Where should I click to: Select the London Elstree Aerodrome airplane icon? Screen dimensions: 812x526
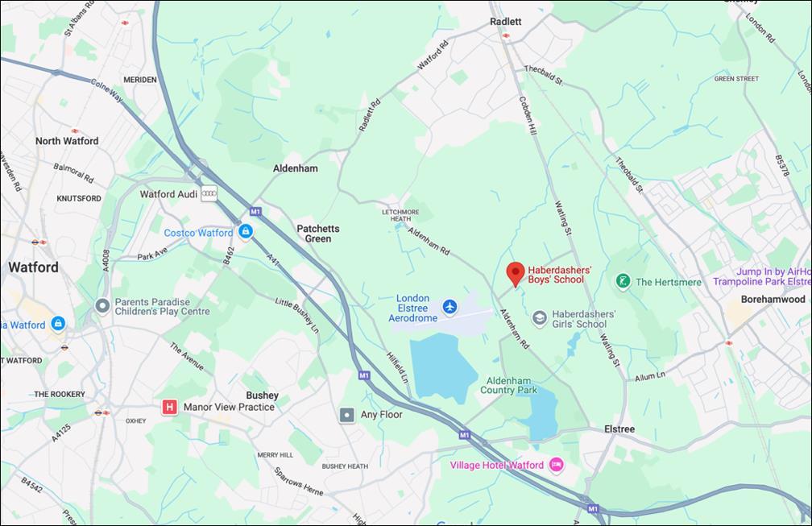449,306
